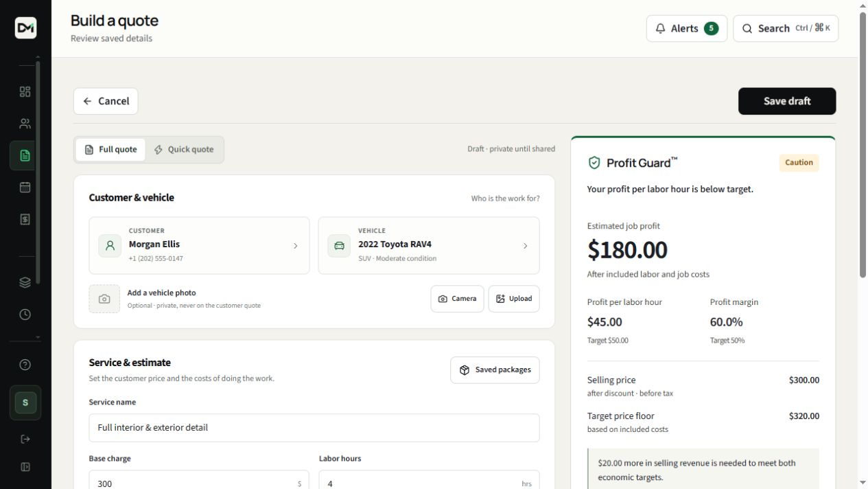Click the $300.00 selling price value
Viewport: 868px width, 489px height.
point(804,380)
